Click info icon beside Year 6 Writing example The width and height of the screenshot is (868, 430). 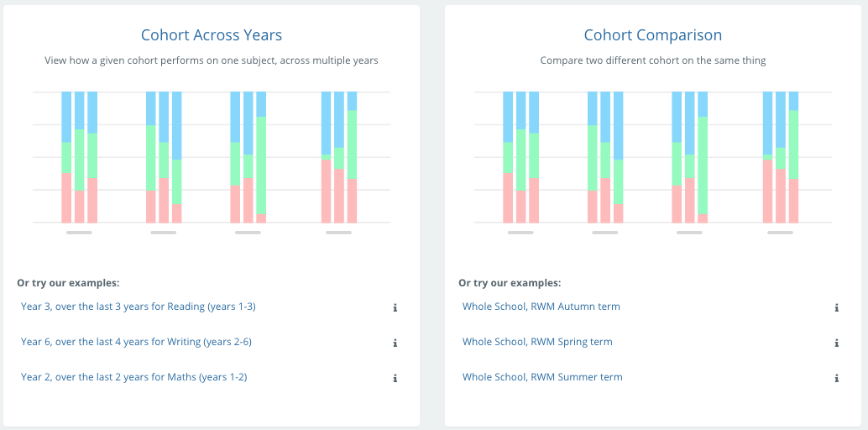395,343
